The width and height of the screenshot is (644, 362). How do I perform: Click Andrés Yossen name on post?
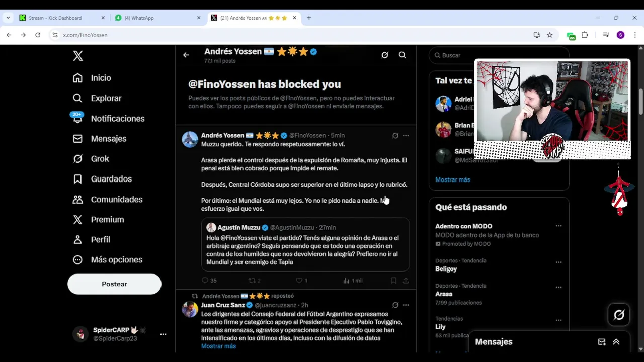tap(222, 135)
